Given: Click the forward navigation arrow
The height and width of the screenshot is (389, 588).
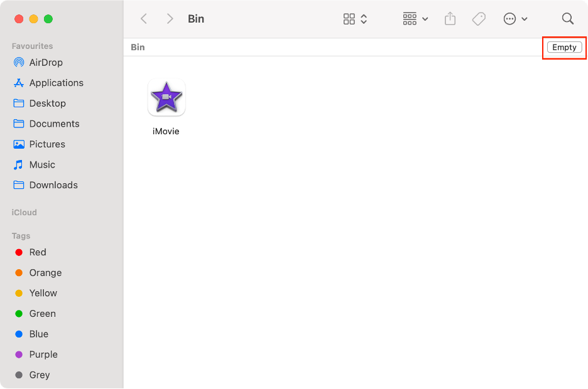Looking at the screenshot, I should coord(169,19).
